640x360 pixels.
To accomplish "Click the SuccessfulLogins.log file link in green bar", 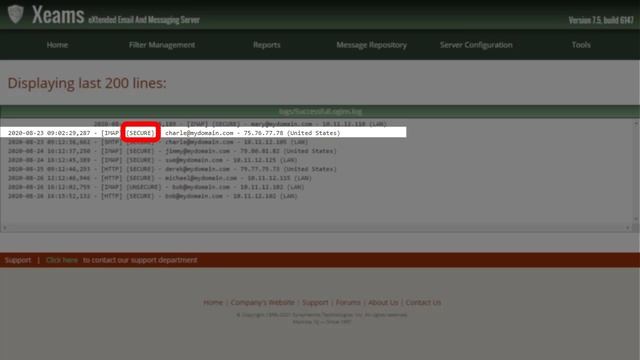I will (320, 111).
